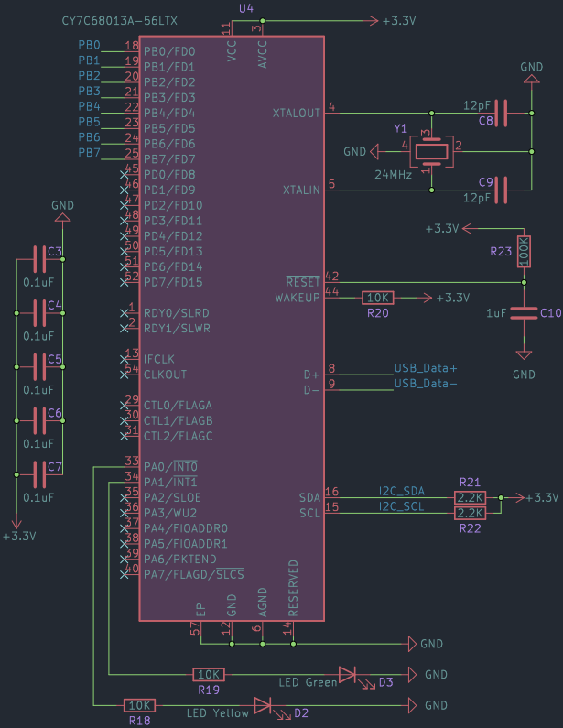
Task: Select resistor R21 2.2K symbol
Action: click(x=471, y=498)
